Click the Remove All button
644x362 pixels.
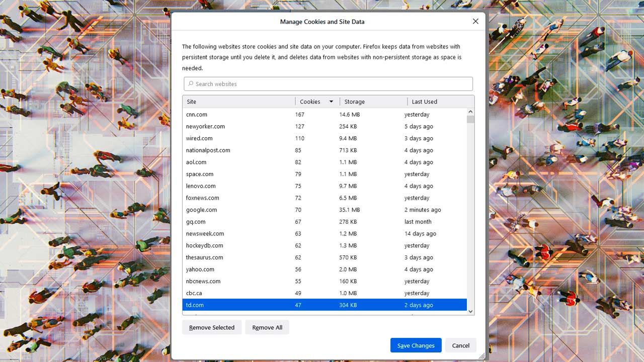point(267,327)
